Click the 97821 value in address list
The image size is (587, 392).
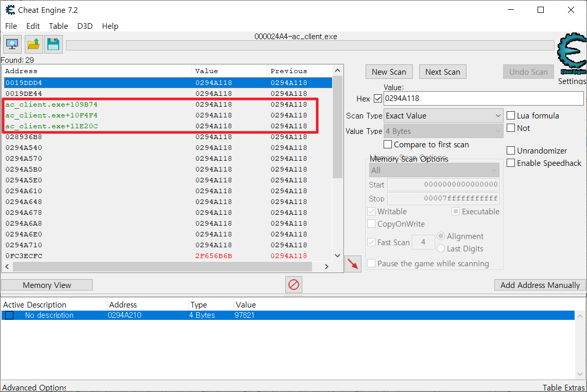click(245, 315)
